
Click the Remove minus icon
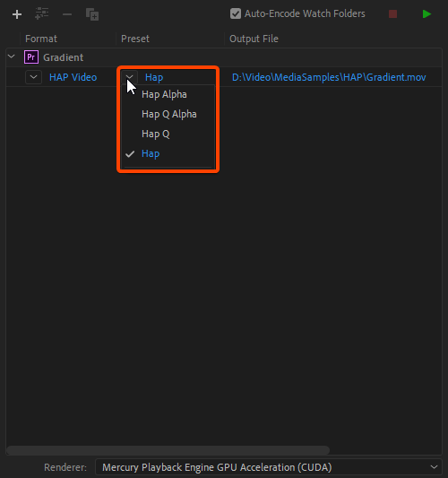(x=67, y=14)
